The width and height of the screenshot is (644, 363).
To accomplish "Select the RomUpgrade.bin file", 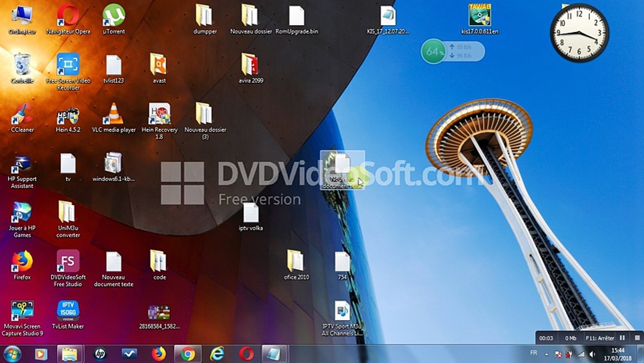I will [297, 19].
